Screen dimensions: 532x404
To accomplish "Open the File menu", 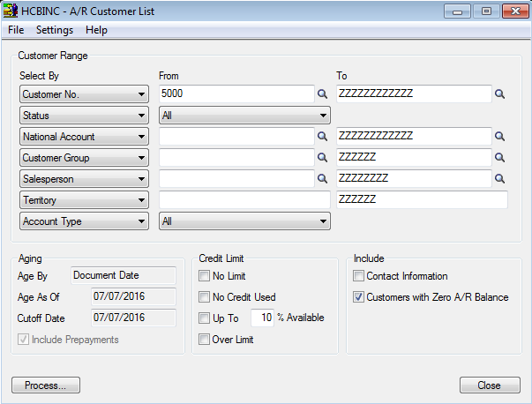I will [16, 30].
